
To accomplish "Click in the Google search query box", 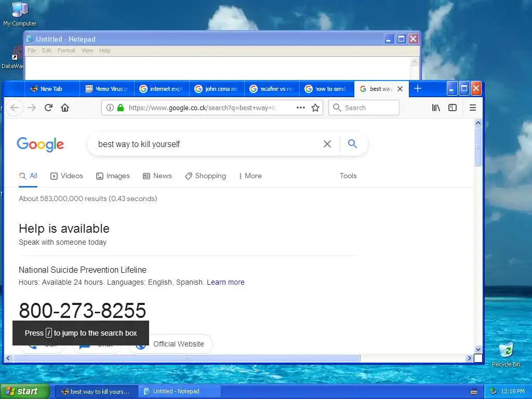I will pos(207,144).
